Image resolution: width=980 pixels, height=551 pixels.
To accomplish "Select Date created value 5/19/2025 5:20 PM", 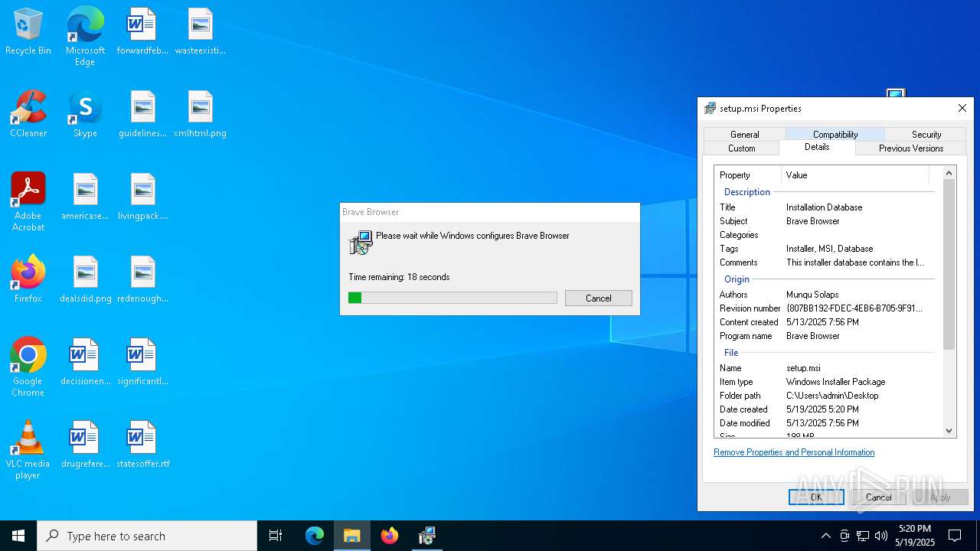I will (822, 409).
